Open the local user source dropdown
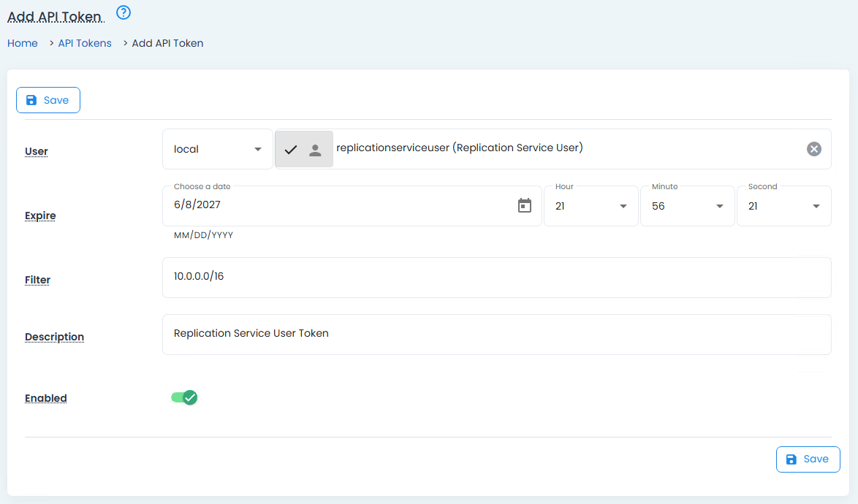The image size is (858, 504). tap(218, 149)
